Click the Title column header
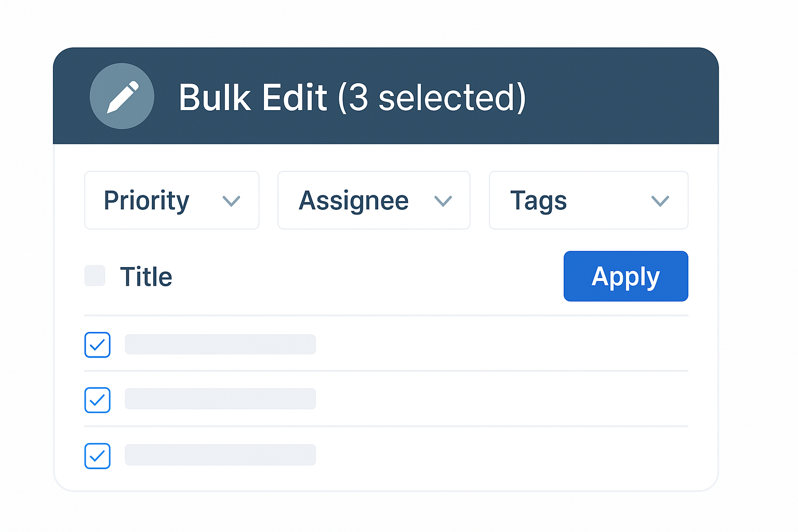798x532 pixels. pos(147,276)
